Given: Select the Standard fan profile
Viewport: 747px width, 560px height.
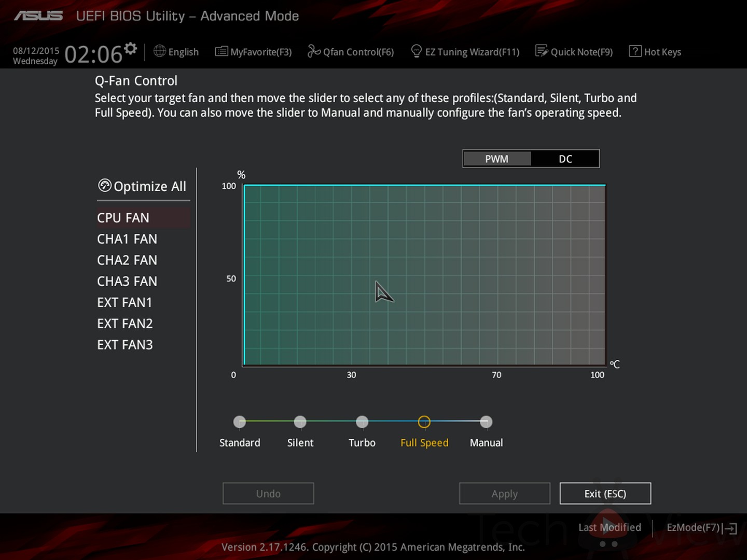Looking at the screenshot, I should (x=240, y=422).
